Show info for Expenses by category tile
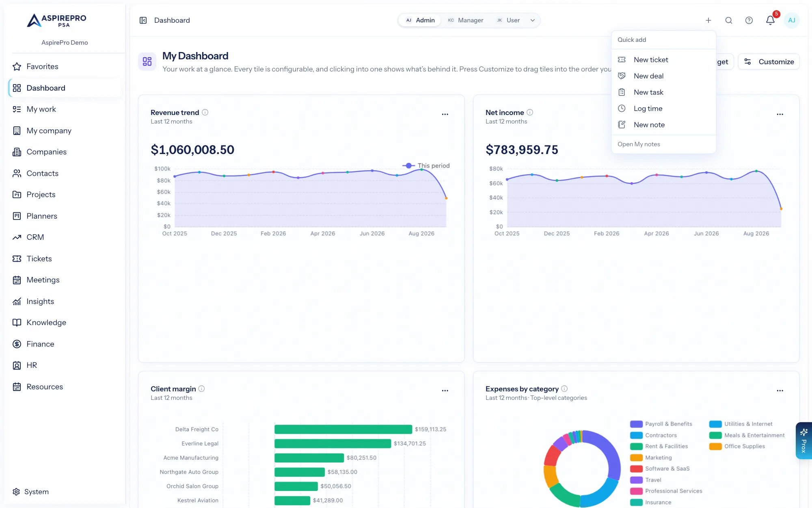Screen dimensions: 812x508 564,389
